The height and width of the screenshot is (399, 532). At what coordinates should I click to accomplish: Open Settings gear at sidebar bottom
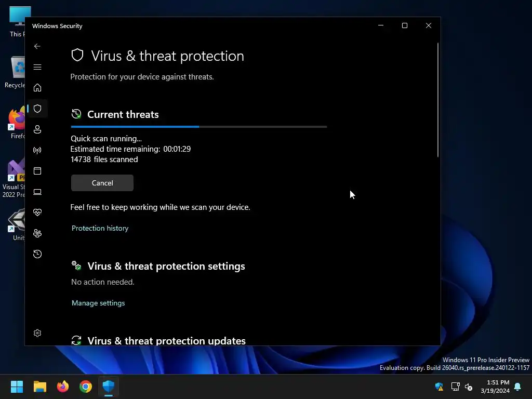click(x=37, y=333)
